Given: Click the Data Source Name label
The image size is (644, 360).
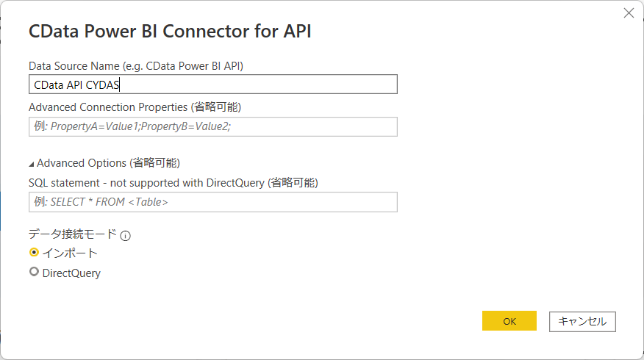Looking at the screenshot, I should pos(135,65).
